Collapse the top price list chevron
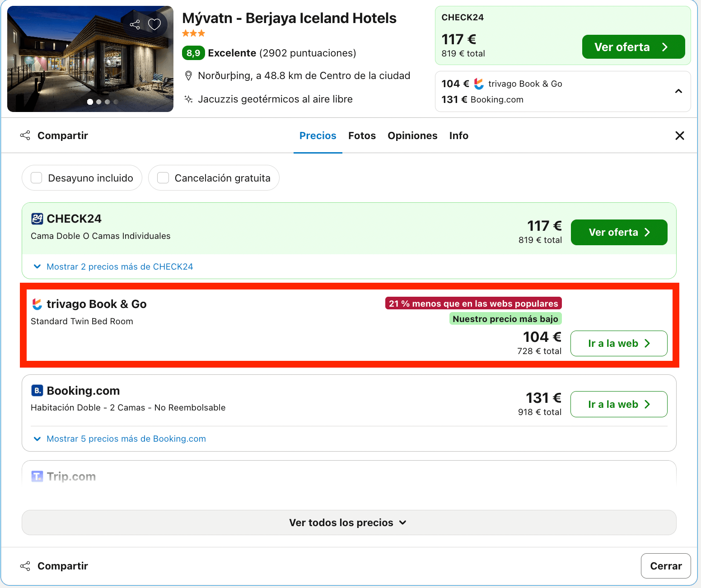Screen dimensions: 701x588 pos(678,91)
